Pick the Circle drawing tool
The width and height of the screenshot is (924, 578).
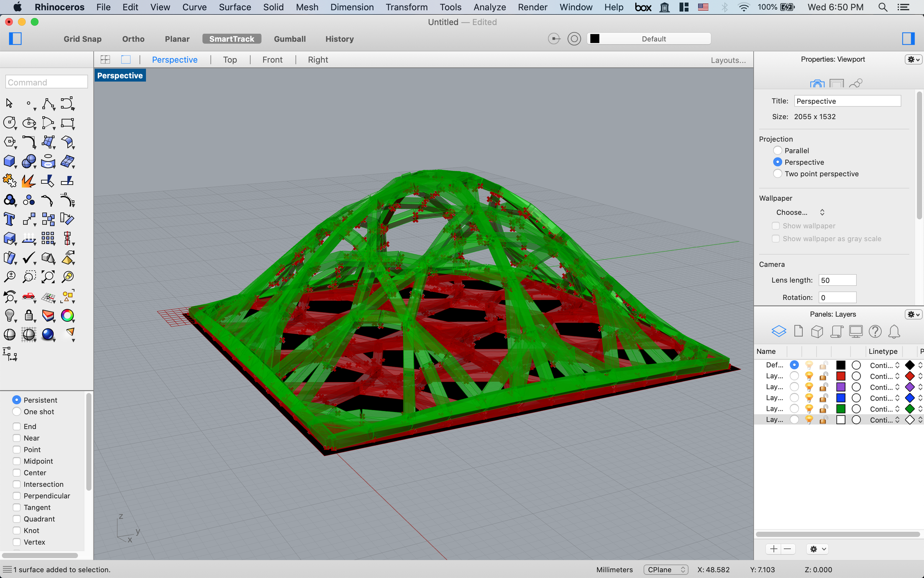tap(10, 123)
